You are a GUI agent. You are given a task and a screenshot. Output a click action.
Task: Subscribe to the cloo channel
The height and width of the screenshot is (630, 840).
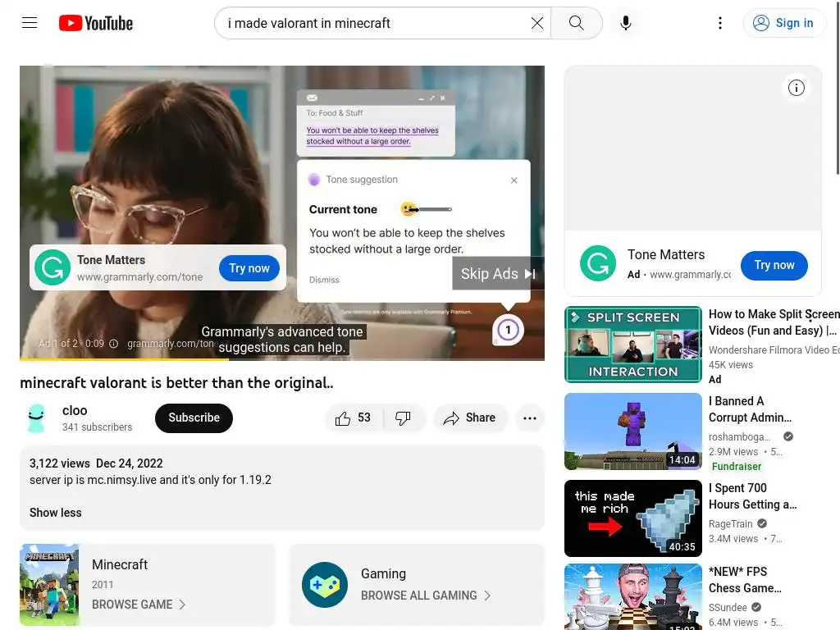point(194,418)
